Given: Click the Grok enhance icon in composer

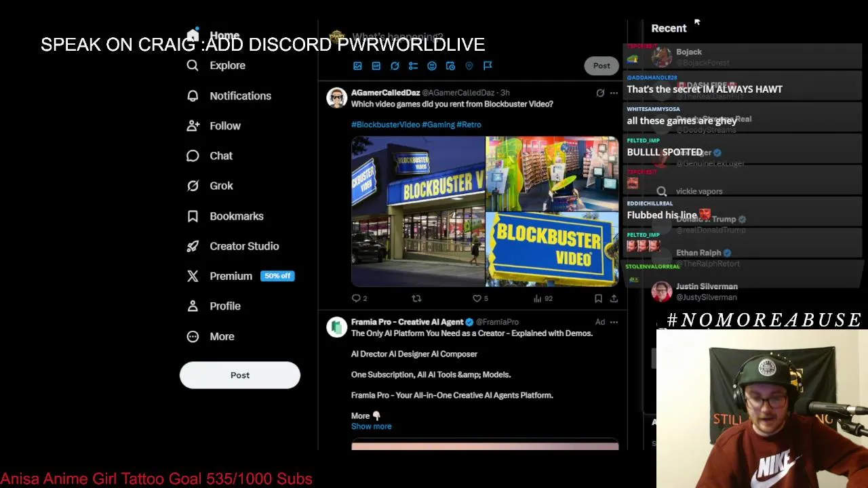Looking at the screenshot, I should tap(395, 66).
